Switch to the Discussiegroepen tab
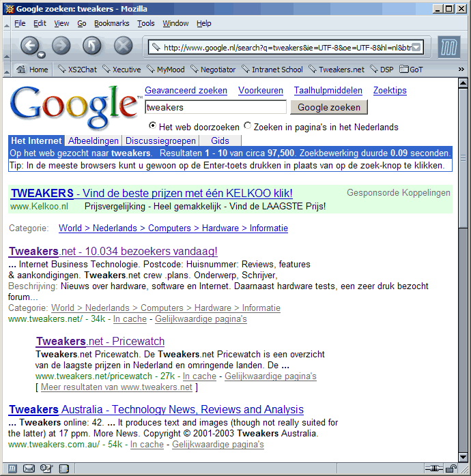Screen dimensions: 471x476 click(160, 140)
